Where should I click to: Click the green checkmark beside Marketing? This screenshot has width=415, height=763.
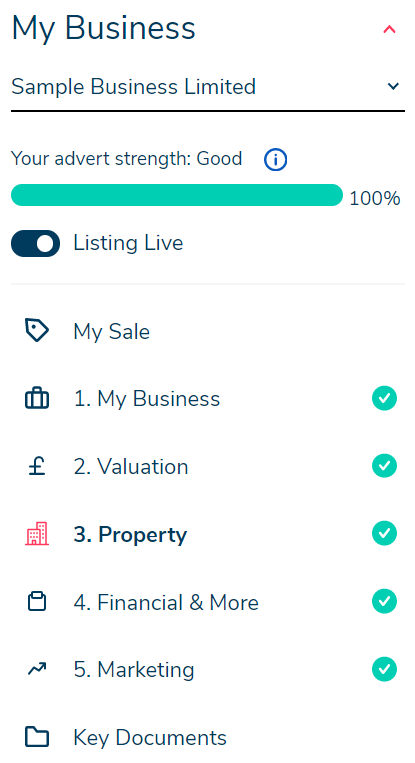click(x=384, y=669)
